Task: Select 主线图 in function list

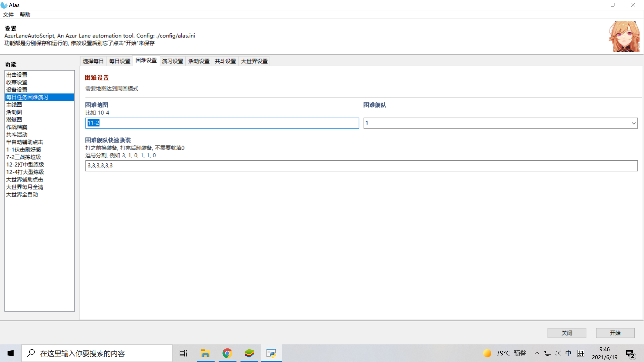Action: point(39,105)
